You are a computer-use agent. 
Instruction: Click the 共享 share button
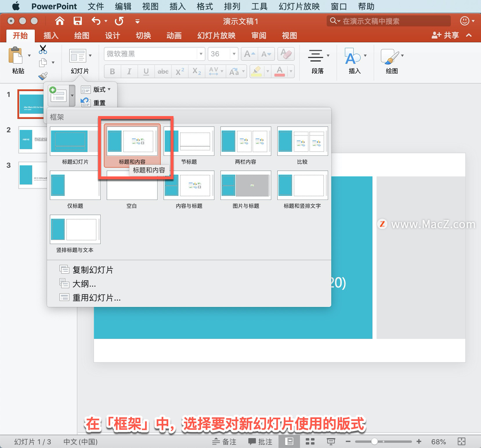point(445,35)
